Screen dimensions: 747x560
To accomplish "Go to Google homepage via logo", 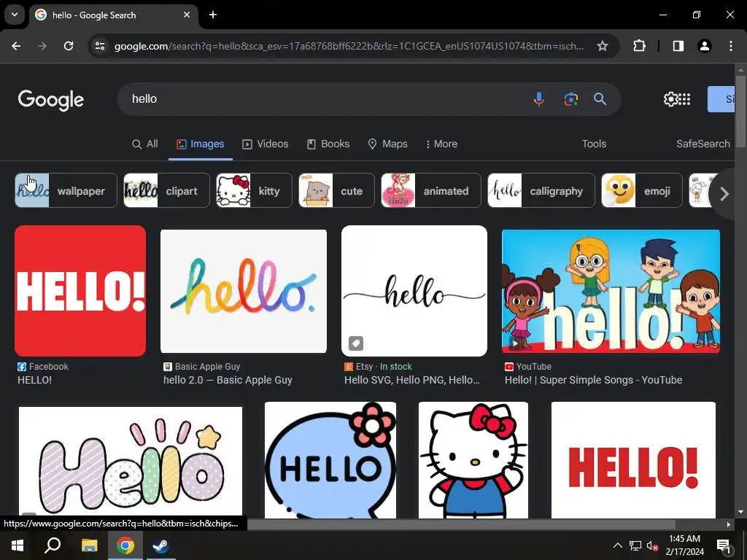I will pos(51,99).
